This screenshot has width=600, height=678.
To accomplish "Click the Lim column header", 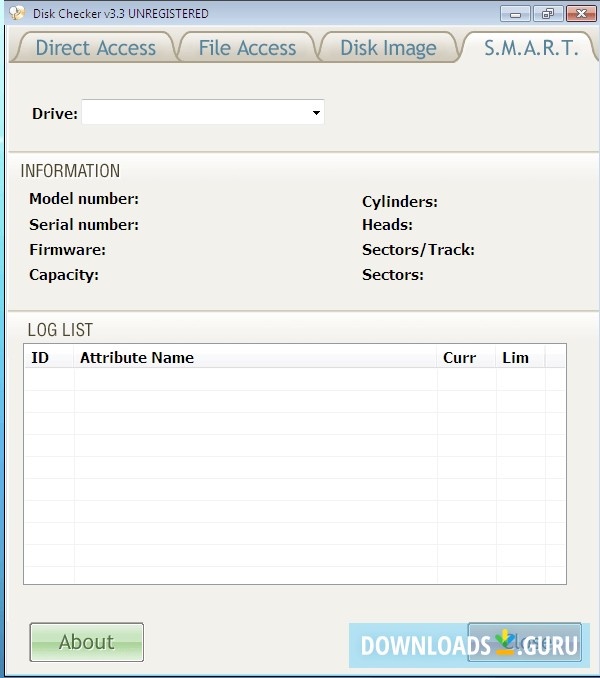I will [x=520, y=358].
